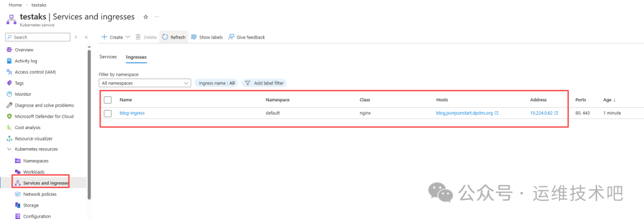Image resolution: width=644 pixels, height=219 pixels.
Task: Click the Configuration icon in sidebar
Action: (x=18, y=216)
